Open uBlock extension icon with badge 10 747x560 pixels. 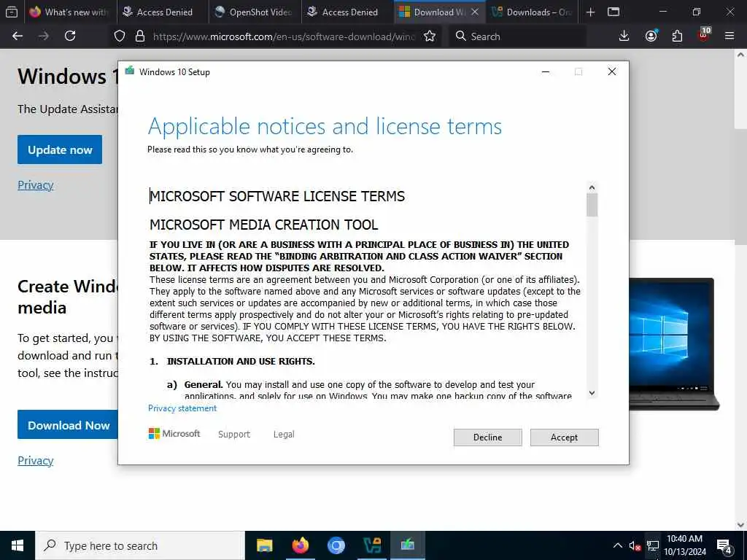[704, 35]
